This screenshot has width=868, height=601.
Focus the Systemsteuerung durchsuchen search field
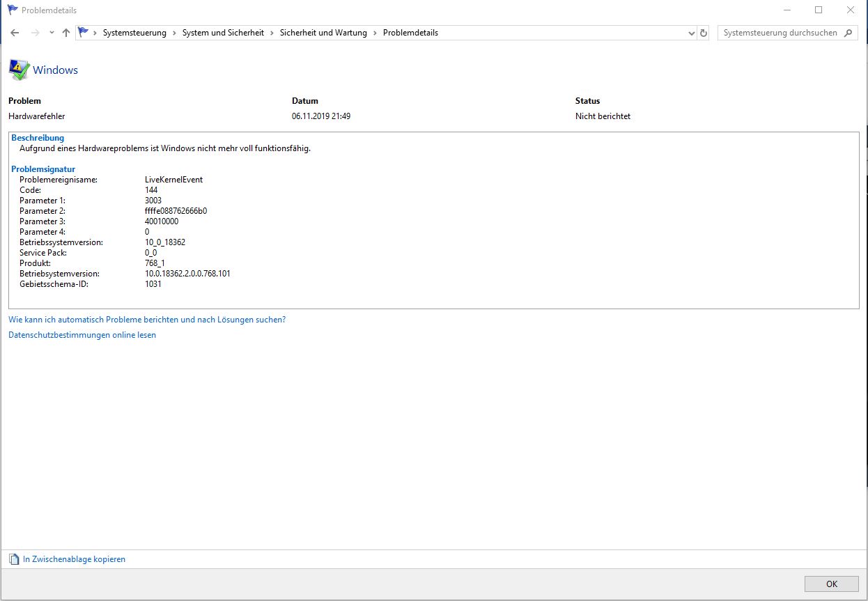[780, 33]
